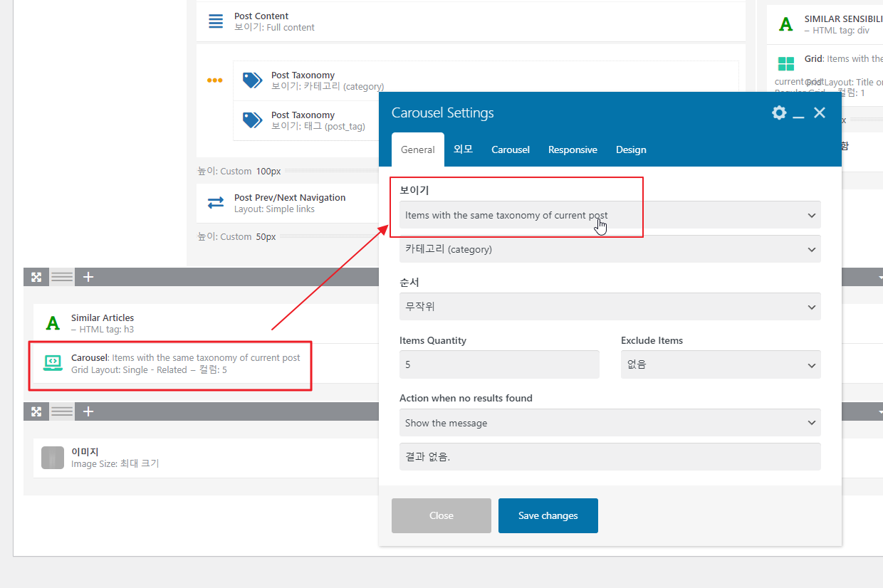This screenshot has height=588, width=883.
Task: Select the Similar Articles heading element
Action: click(103, 323)
